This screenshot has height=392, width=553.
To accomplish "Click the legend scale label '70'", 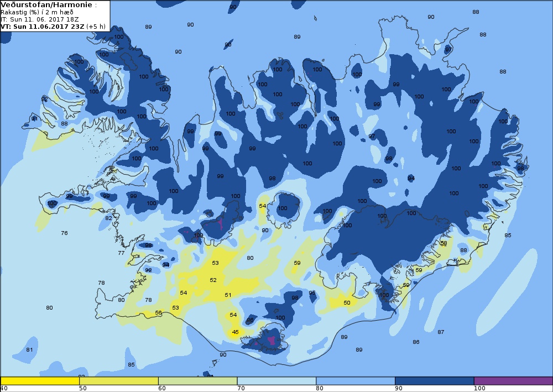I will point(241,389).
